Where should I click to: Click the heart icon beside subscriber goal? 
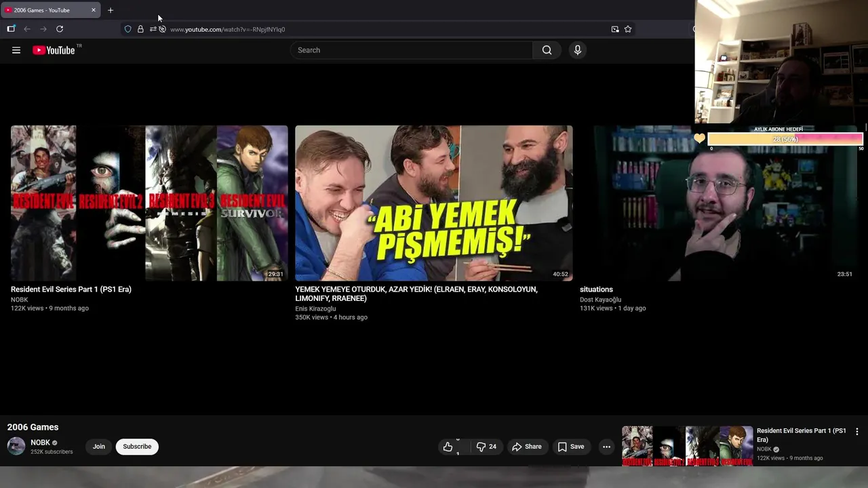699,139
